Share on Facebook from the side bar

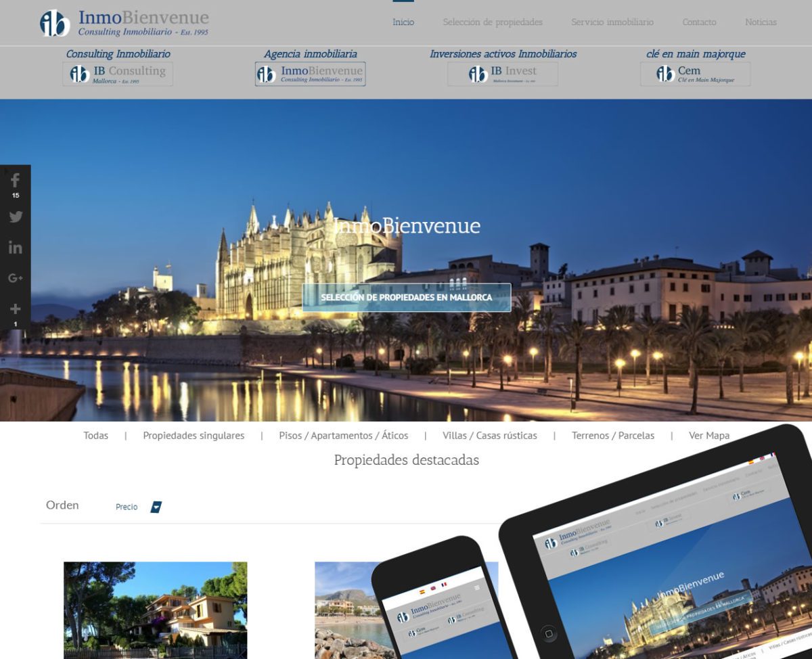point(15,181)
